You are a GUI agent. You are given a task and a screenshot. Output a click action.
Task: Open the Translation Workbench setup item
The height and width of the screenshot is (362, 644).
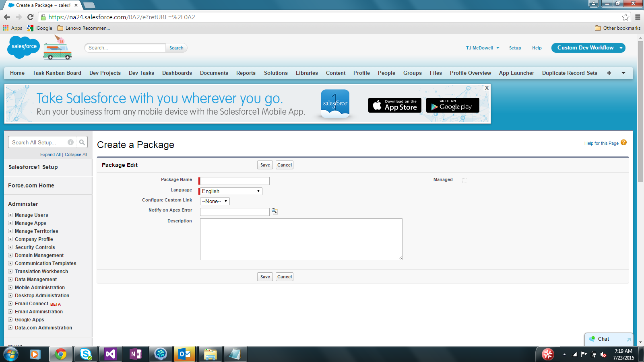(x=41, y=271)
